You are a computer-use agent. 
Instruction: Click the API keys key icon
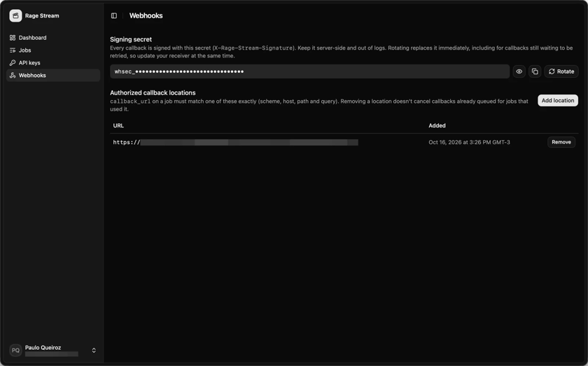13,62
